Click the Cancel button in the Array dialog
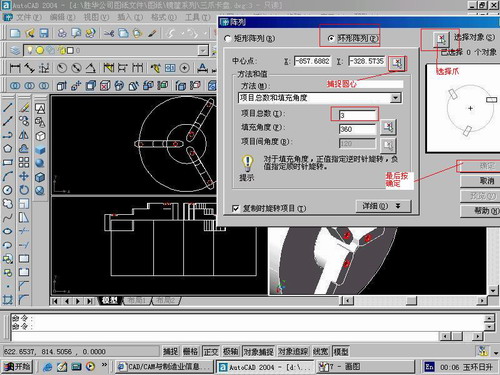The image size is (500, 375). (481, 181)
